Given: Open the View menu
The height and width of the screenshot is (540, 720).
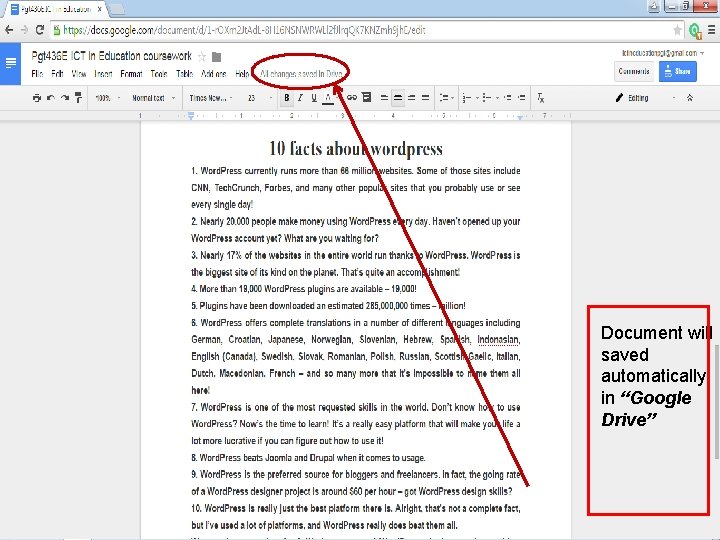Looking at the screenshot, I should point(79,73).
